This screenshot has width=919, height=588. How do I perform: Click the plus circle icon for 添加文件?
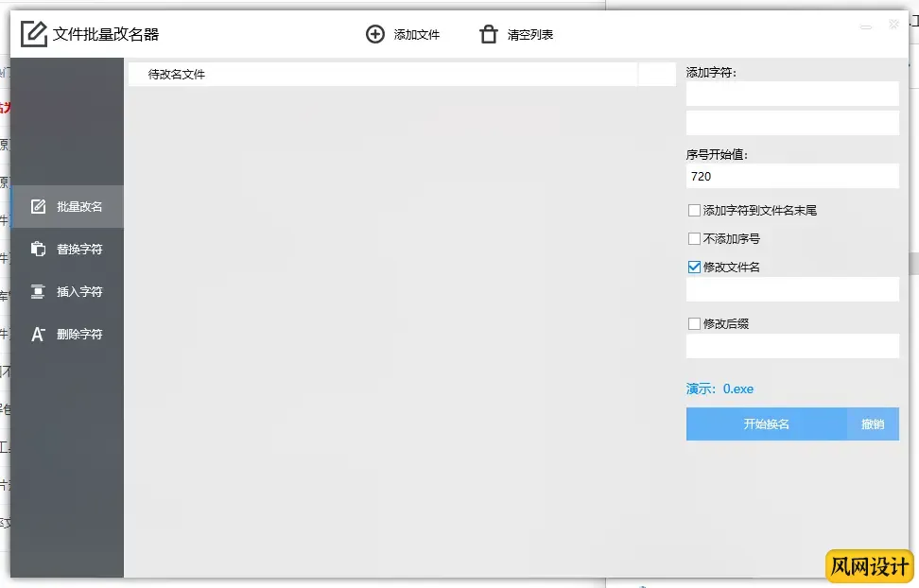tap(375, 35)
